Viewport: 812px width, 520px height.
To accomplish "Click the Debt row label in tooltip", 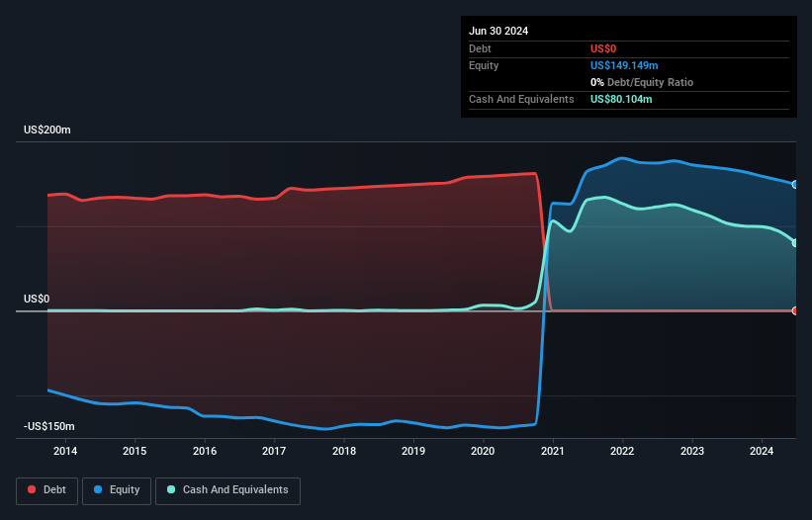I will pyautogui.click(x=480, y=48).
